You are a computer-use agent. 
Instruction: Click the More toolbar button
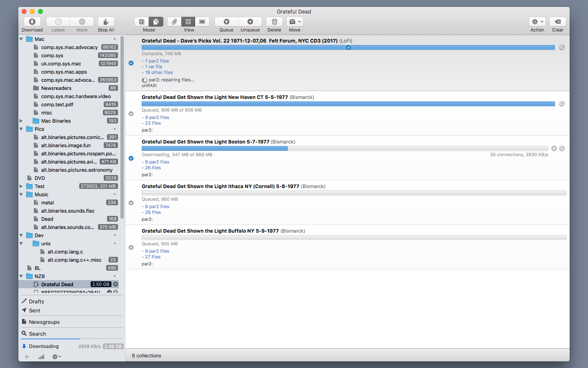tap(82, 22)
